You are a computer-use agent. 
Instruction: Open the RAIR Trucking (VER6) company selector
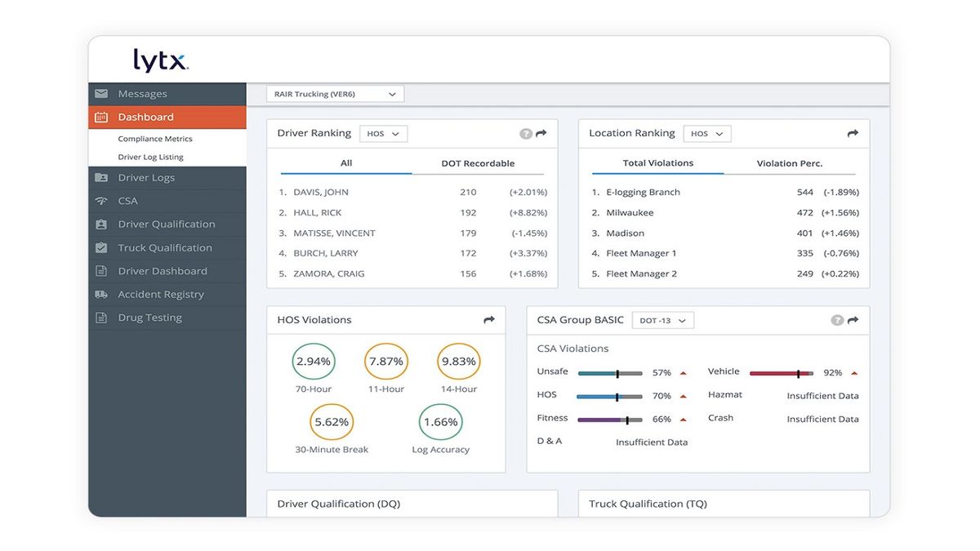pos(335,93)
